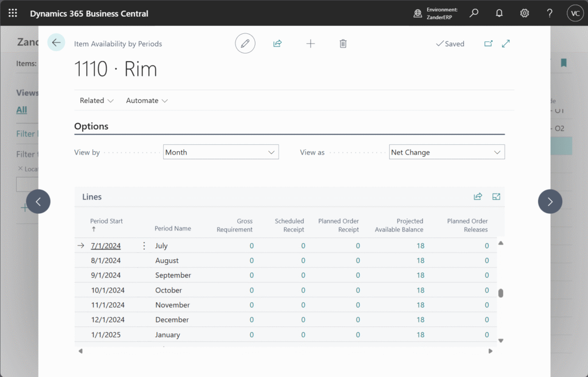Click the December period name cell
The image size is (588, 377).
click(x=172, y=320)
